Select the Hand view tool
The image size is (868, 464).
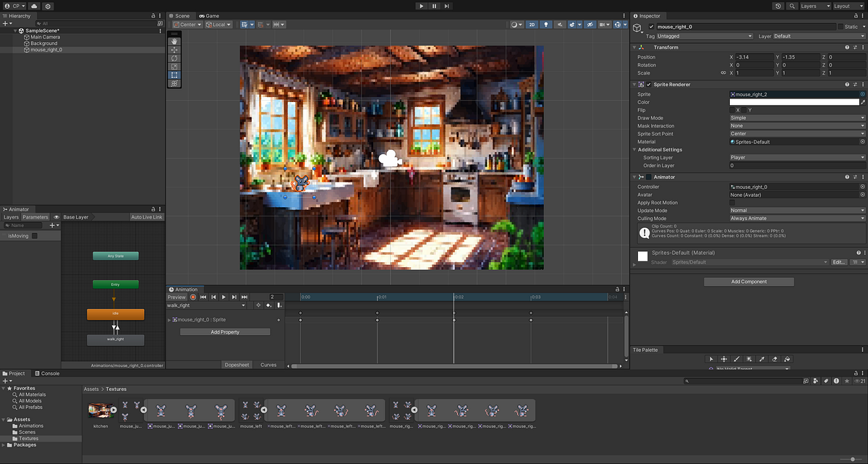[174, 41]
